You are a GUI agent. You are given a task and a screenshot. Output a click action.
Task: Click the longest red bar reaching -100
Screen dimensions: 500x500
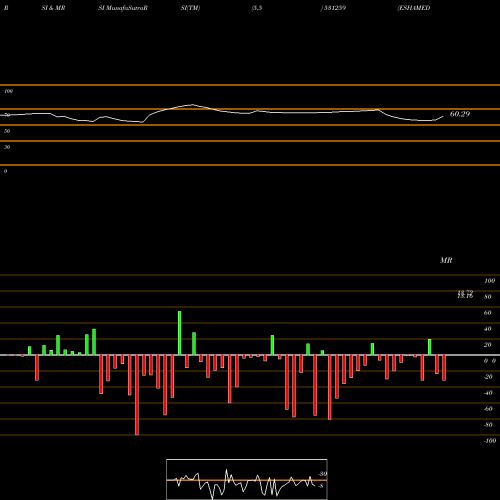[137, 395]
